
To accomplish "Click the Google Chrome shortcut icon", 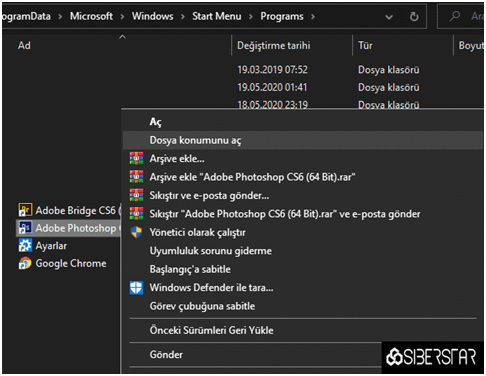I will tap(25, 263).
